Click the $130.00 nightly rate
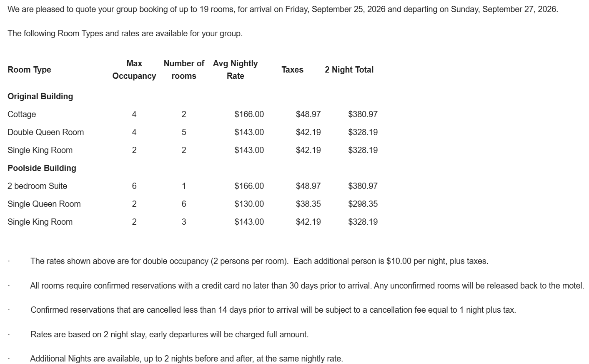This screenshot has height=364, width=589. [x=249, y=204]
